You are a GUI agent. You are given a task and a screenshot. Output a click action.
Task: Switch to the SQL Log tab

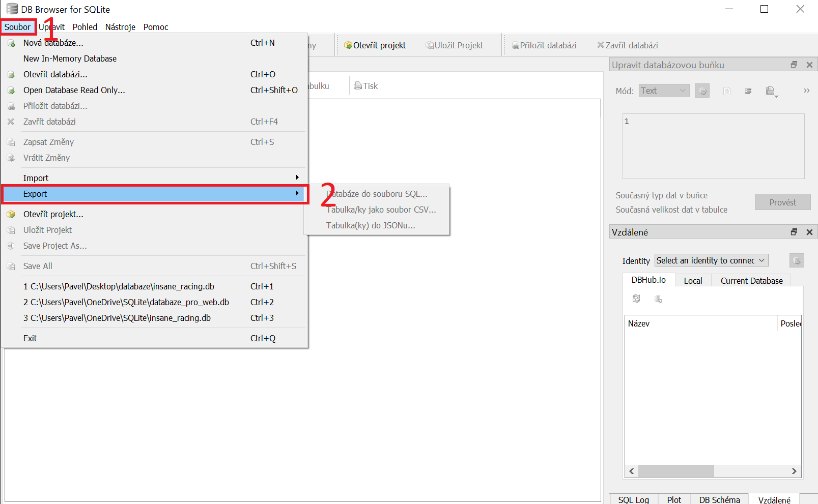[633, 499]
